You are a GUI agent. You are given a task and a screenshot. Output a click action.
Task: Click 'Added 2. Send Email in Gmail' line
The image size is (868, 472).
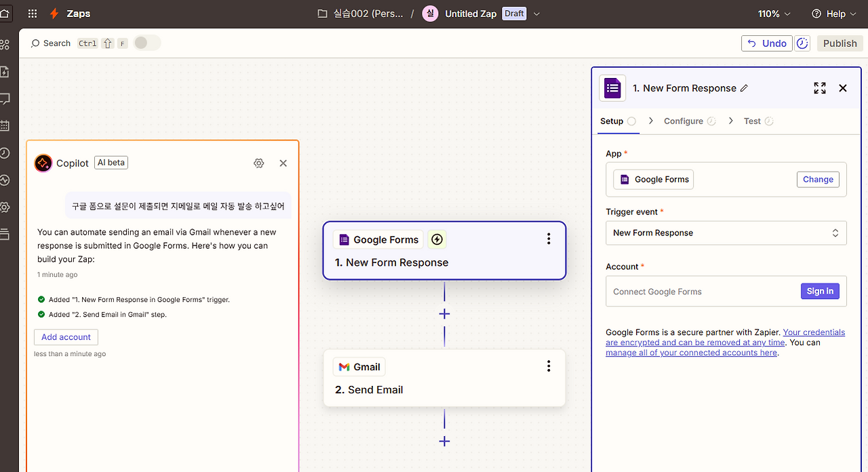(102, 315)
